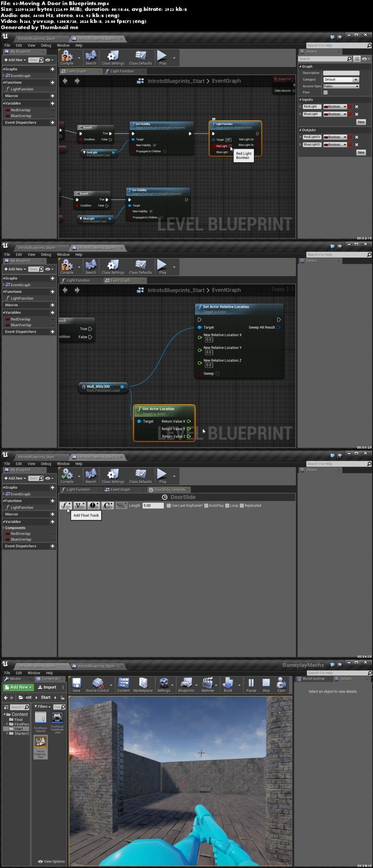Open the Filters dropdown in Content Browser
373x868 pixels.
(43, 707)
